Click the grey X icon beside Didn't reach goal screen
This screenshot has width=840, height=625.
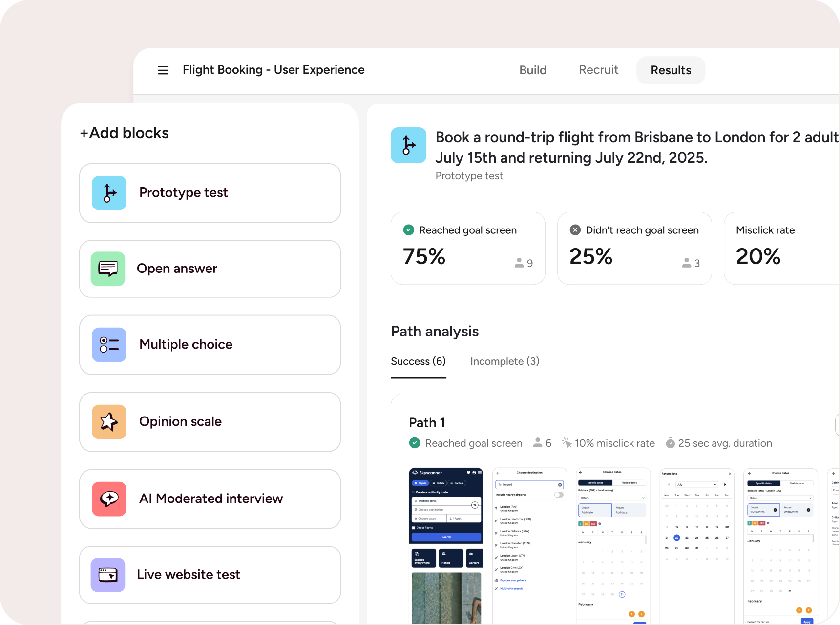tap(575, 230)
